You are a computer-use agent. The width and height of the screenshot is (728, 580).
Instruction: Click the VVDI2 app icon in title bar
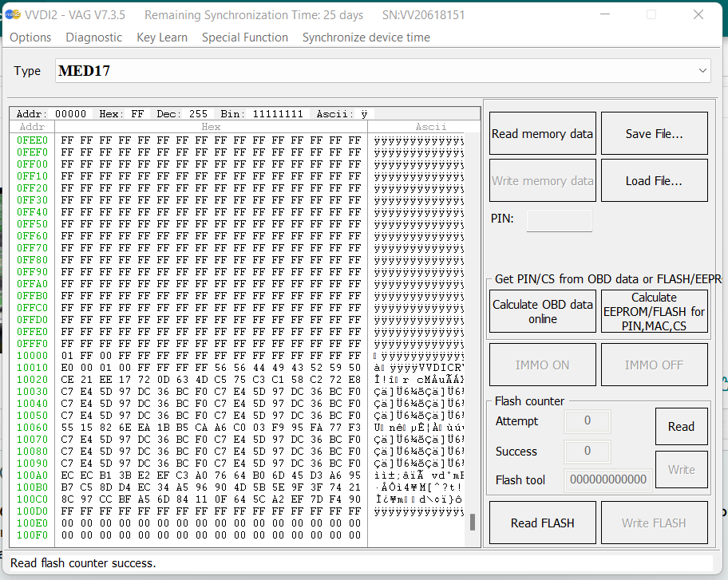pyautogui.click(x=12, y=15)
